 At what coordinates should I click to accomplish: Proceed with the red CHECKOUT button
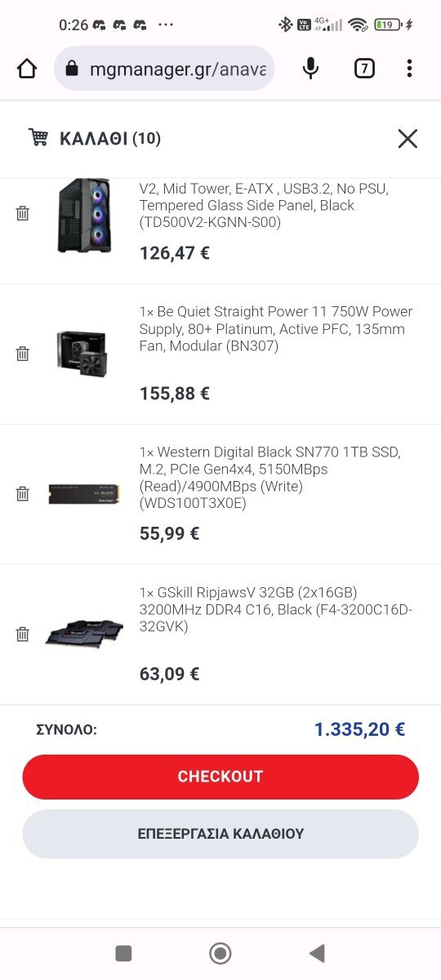click(x=220, y=777)
